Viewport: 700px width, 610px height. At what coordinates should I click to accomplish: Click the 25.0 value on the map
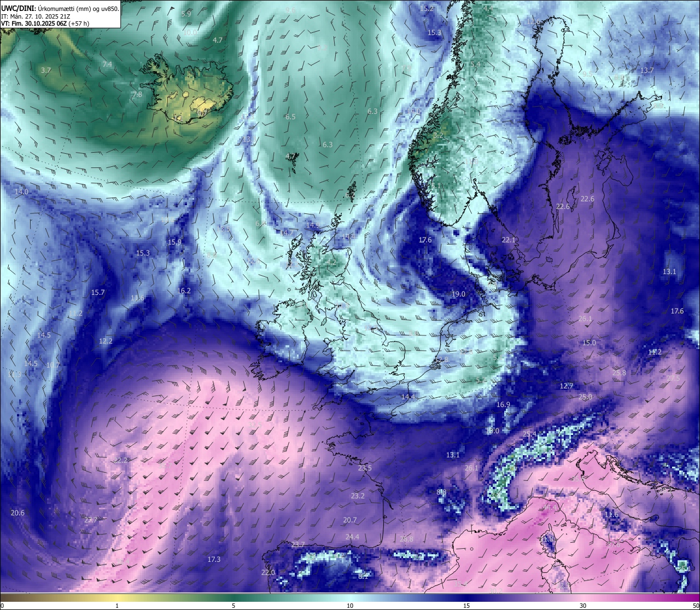(x=585, y=397)
